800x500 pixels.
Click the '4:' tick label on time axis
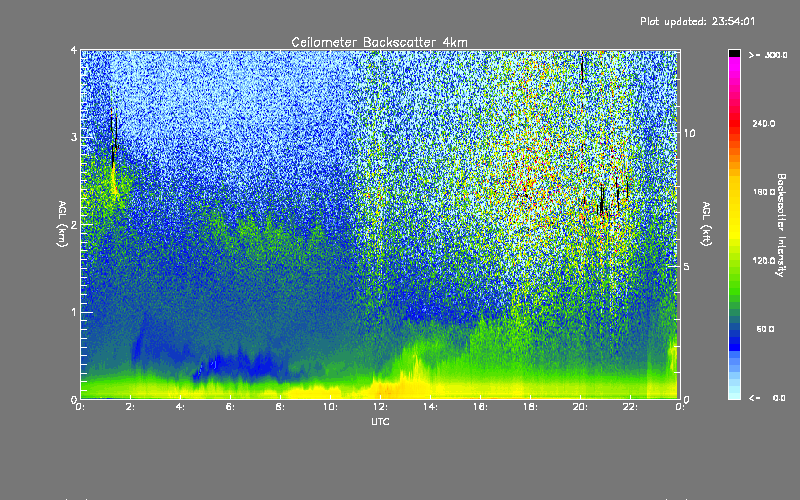[x=181, y=407]
